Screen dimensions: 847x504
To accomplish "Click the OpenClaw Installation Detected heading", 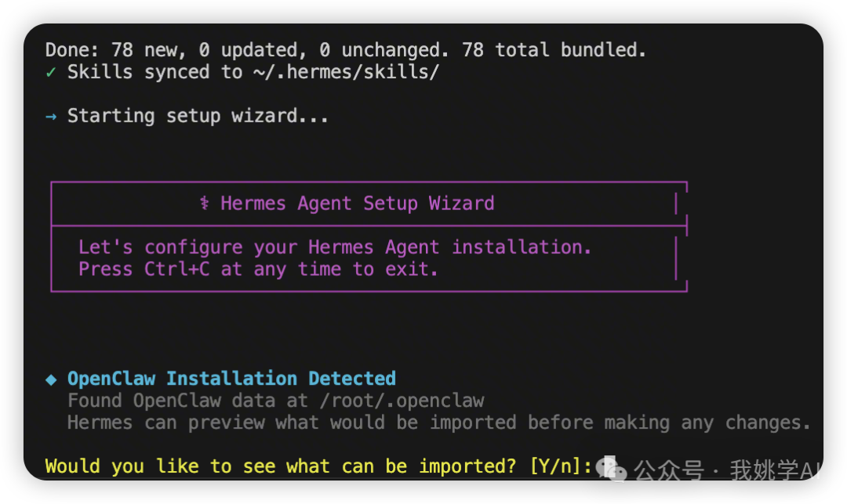I will (x=231, y=379).
